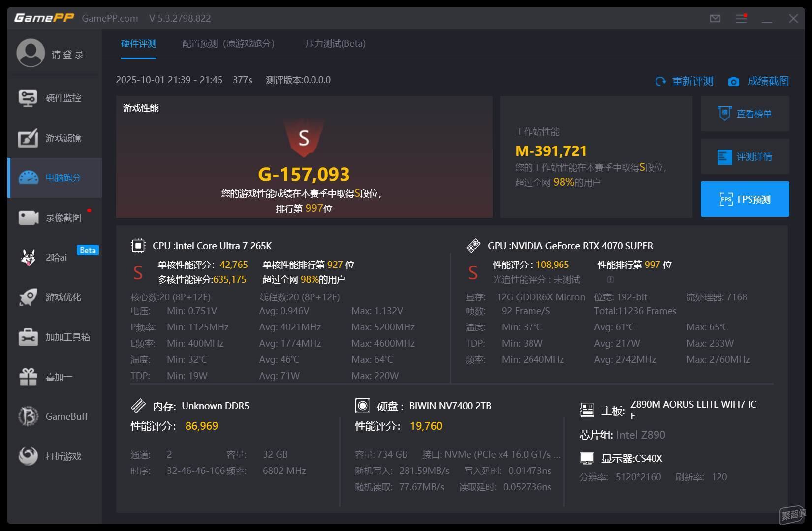Click the ray tracing score info icon

610,280
